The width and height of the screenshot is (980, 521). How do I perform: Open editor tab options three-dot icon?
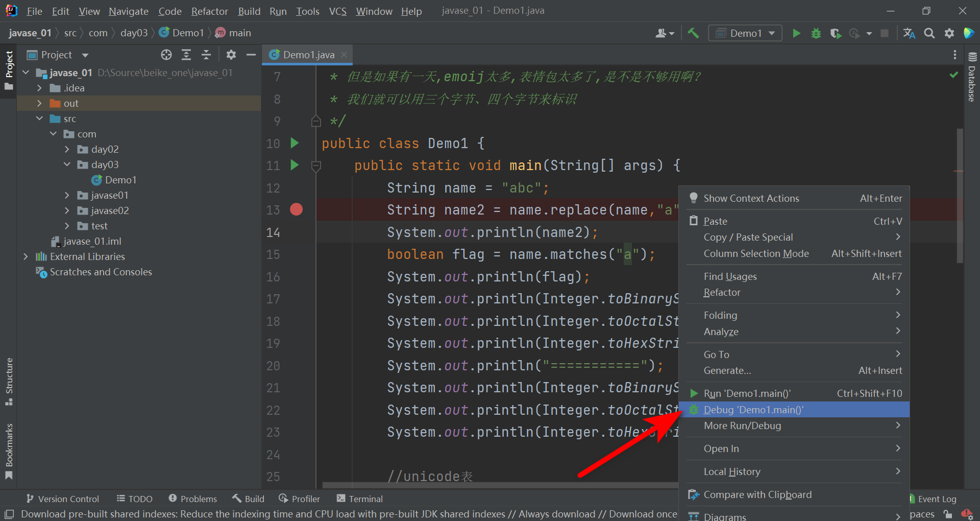[x=954, y=55]
